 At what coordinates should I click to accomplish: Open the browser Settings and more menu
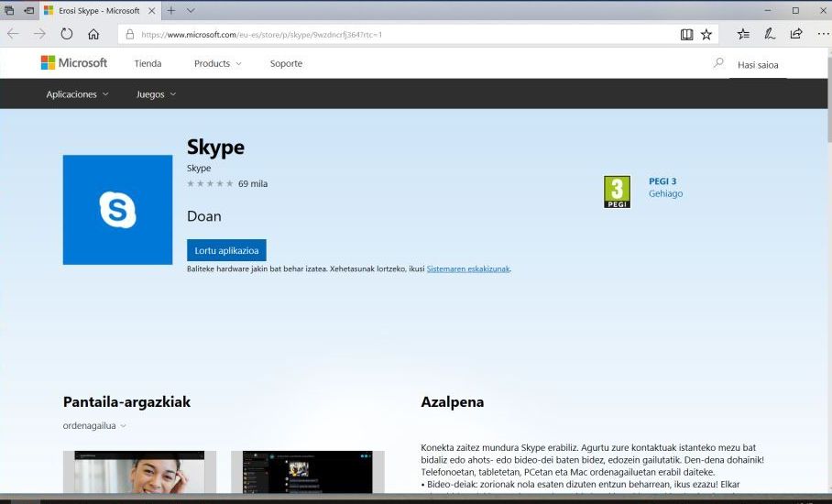(823, 34)
